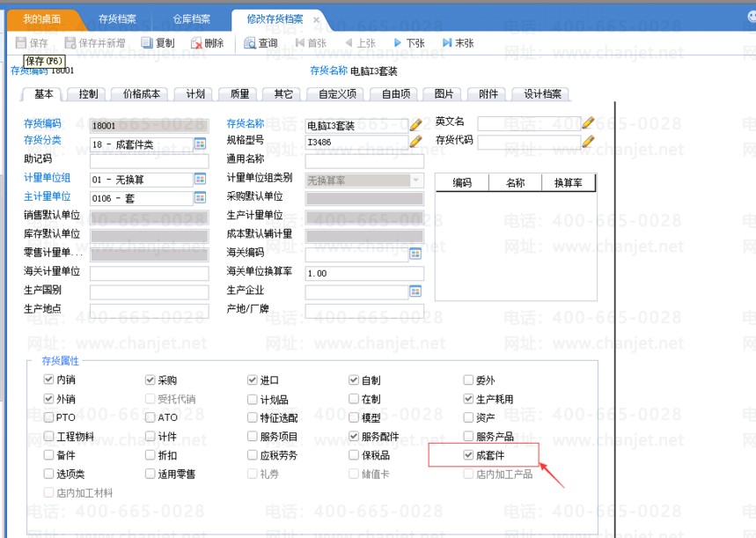Check the PTO checkbox
The width and height of the screenshot is (756, 538).
coord(48,417)
